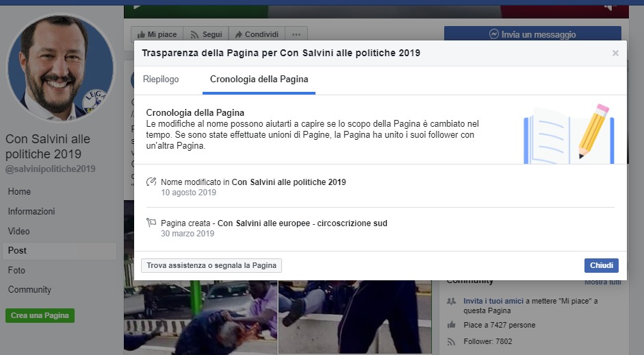
Task: Open the right post photo
Action: click(355, 317)
